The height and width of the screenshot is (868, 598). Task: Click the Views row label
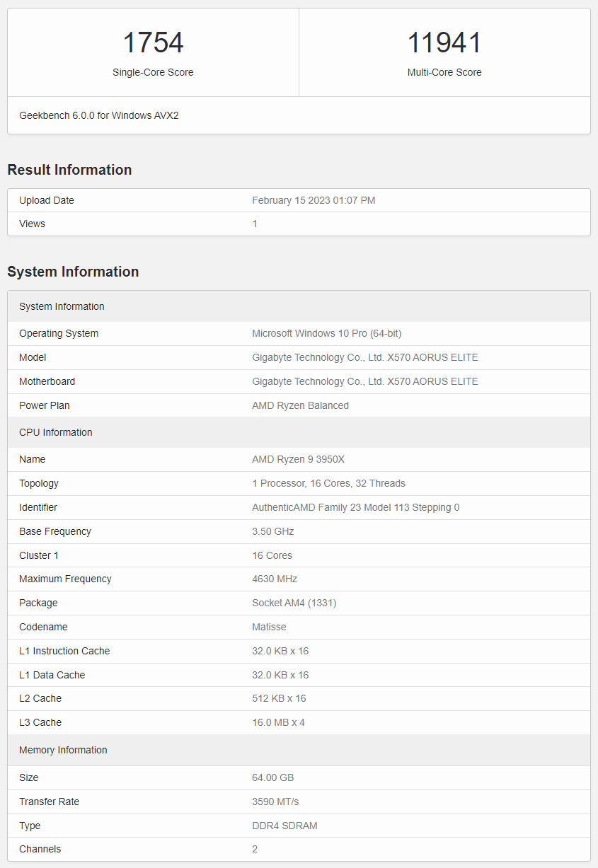pos(32,224)
